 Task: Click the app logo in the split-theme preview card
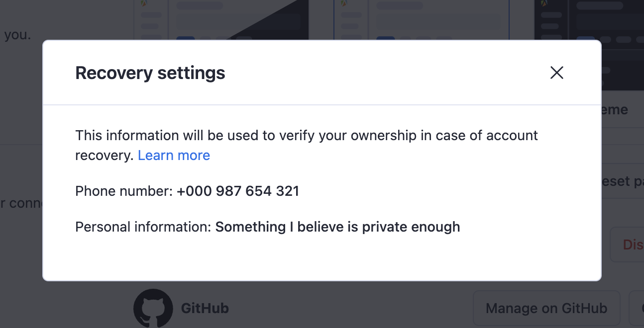[144, 4]
